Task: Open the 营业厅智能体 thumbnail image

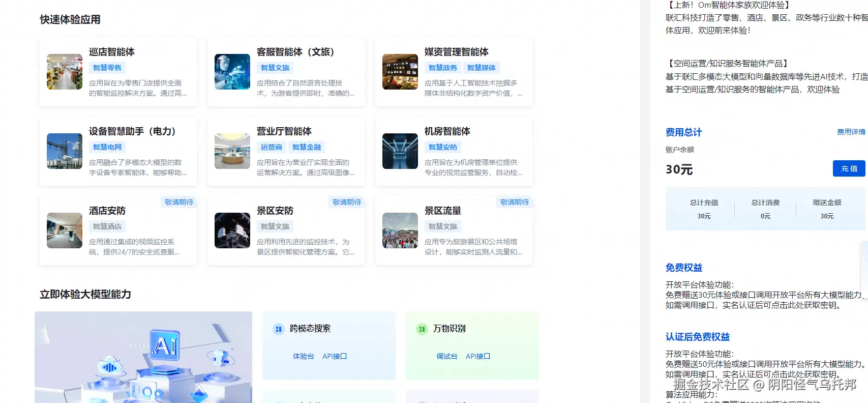Action: (232, 151)
